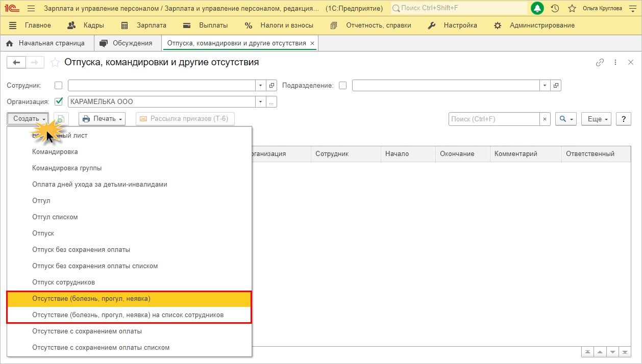Open the service settings icon beside Ольга Круглова

(633, 9)
